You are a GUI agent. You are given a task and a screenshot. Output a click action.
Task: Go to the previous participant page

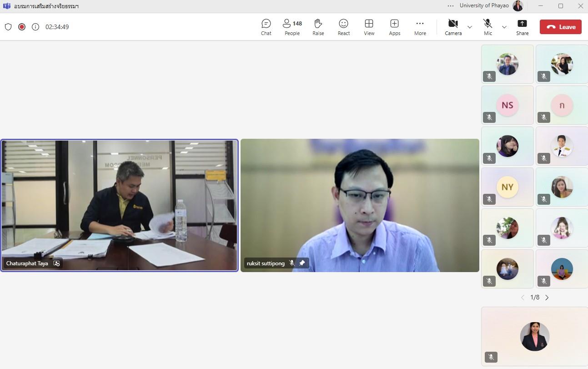point(523,298)
